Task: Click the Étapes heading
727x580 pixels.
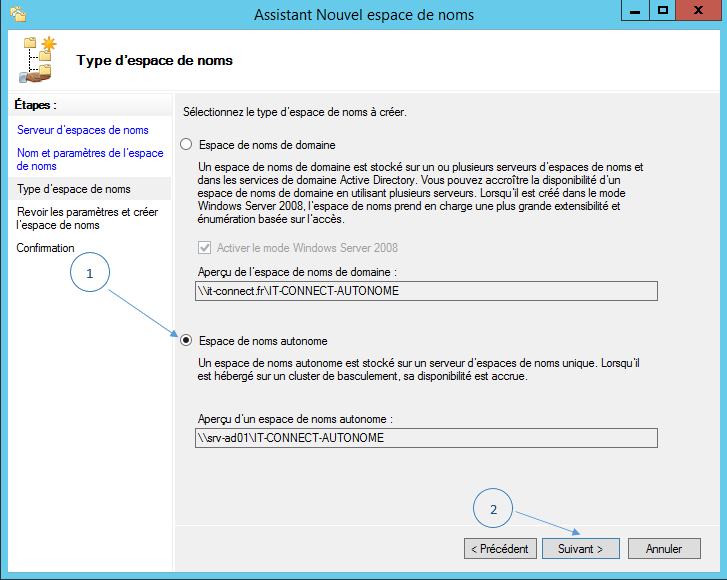Action: (35, 105)
